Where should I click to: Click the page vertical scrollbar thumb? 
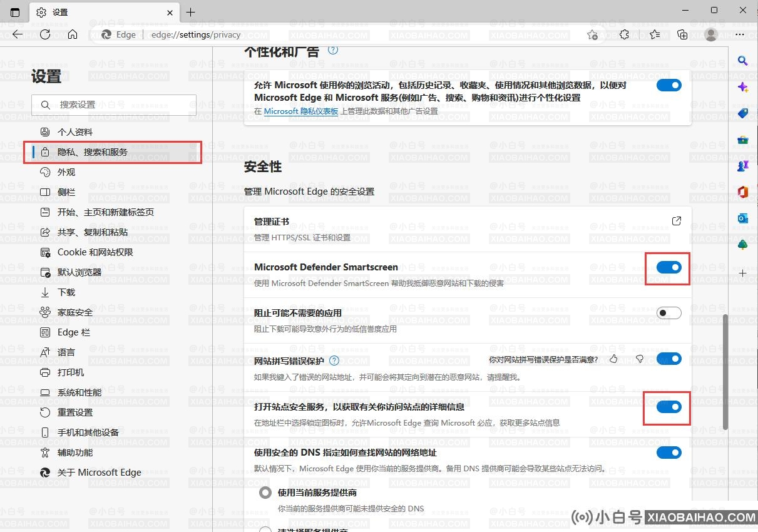(725, 372)
